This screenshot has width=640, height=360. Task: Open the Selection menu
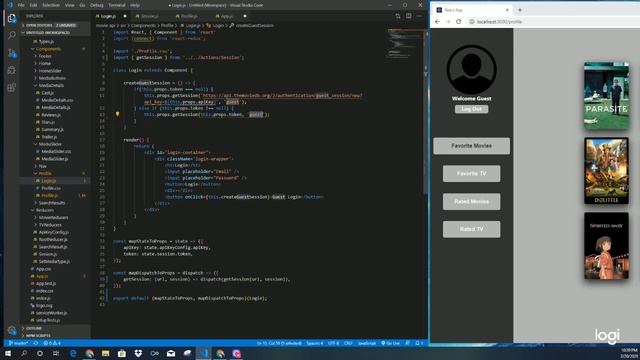tap(51, 5)
